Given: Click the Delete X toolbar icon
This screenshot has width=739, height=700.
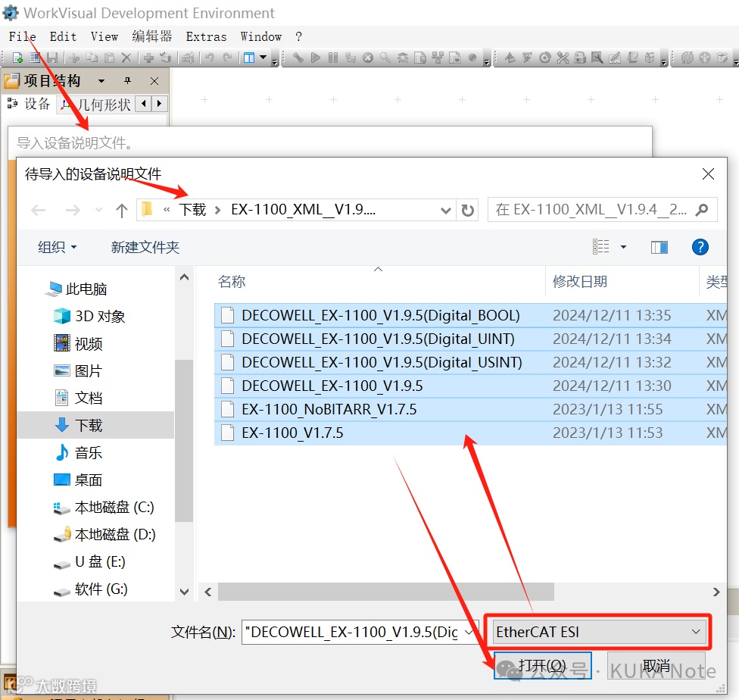Looking at the screenshot, I should point(126,58).
